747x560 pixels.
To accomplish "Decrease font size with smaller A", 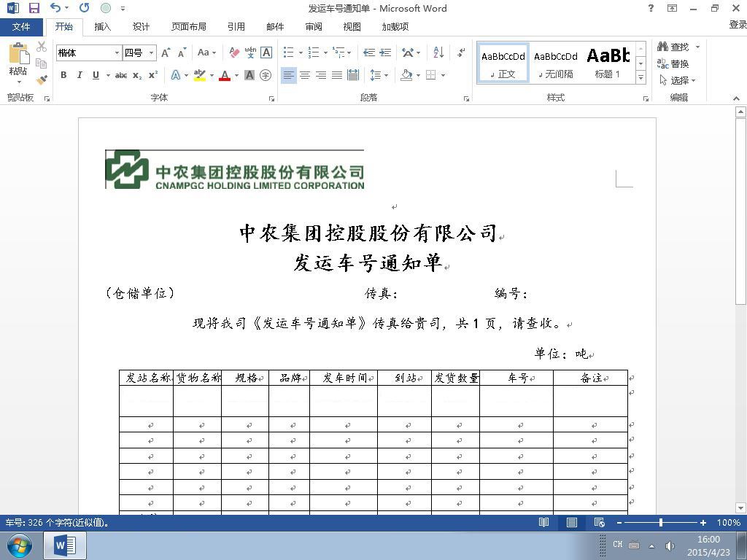I will pyautogui.click(x=182, y=52).
